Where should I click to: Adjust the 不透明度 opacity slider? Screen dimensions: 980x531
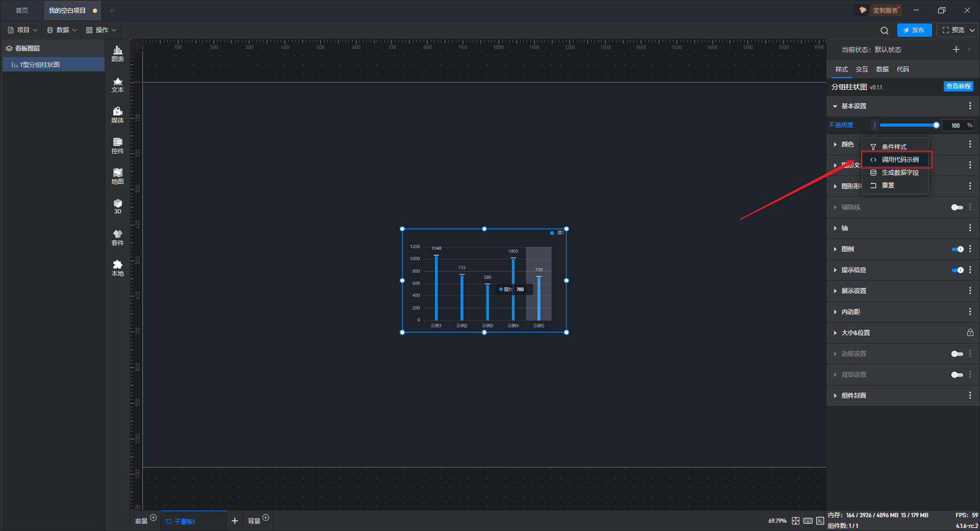tap(909, 125)
